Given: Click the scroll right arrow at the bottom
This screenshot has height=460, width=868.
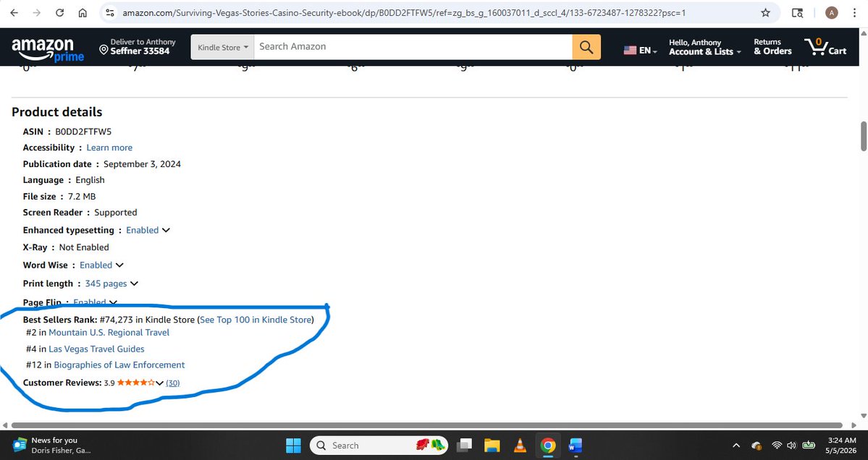Looking at the screenshot, I should click(x=854, y=425).
